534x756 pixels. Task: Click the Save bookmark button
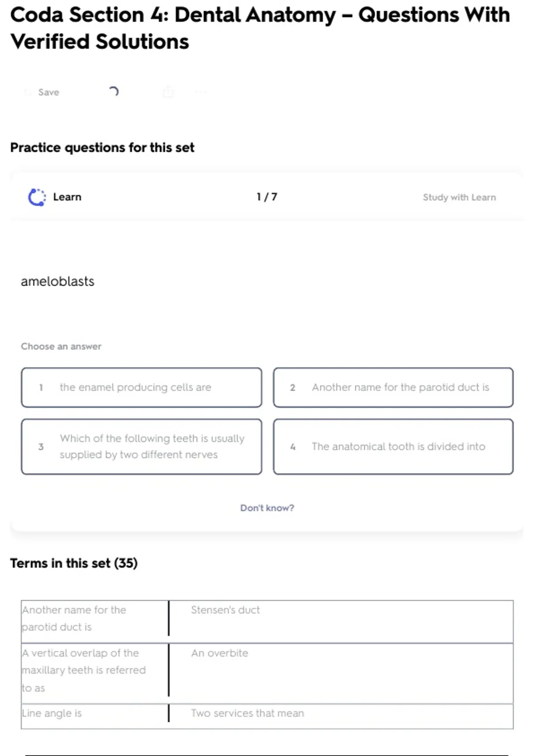pos(42,92)
